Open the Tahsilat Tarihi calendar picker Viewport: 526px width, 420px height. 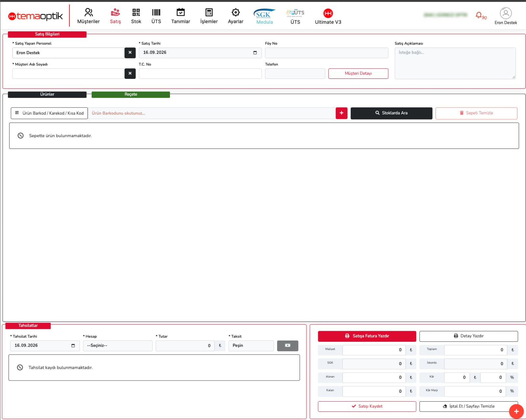[73, 345]
